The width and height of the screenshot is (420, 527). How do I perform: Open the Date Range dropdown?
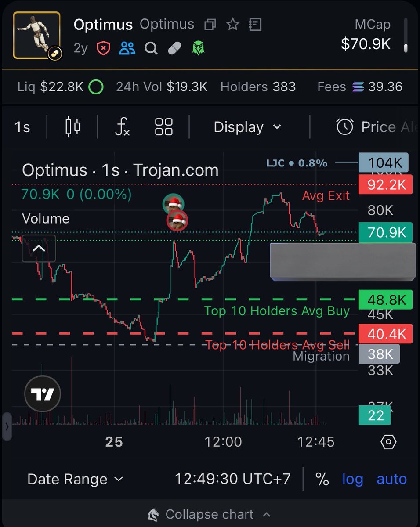(x=76, y=479)
